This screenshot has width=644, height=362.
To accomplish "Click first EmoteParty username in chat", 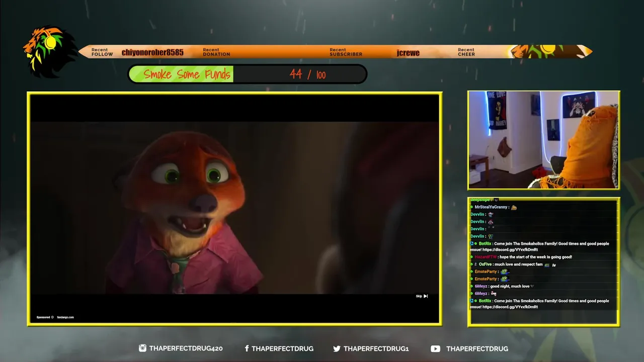I will (x=486, y=271).
